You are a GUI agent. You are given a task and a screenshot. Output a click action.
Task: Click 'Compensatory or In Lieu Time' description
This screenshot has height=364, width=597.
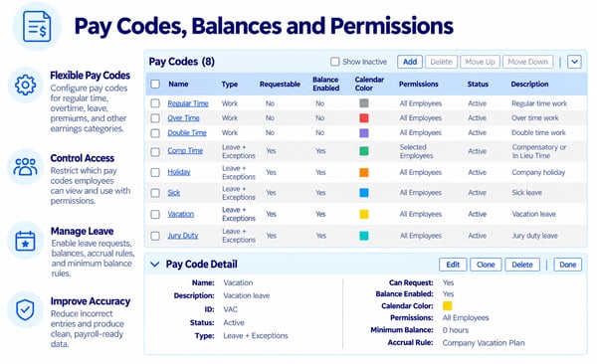point(538,151)
